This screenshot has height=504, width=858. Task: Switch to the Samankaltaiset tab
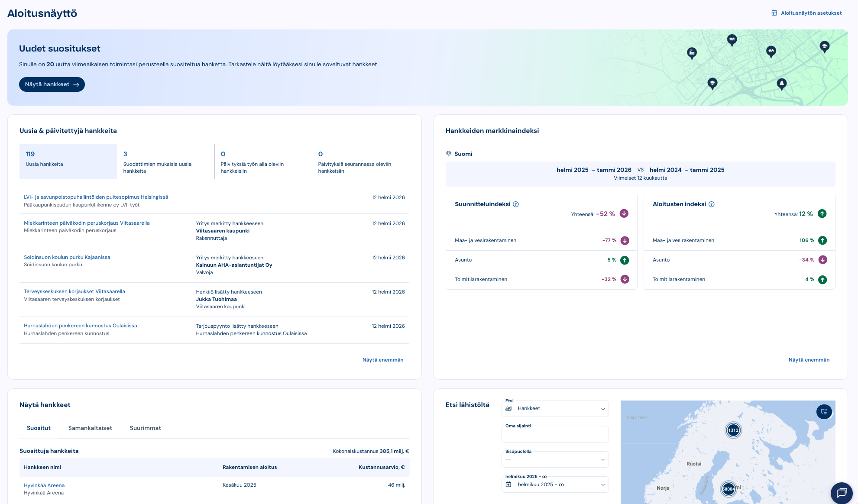[x=90, y=428]
